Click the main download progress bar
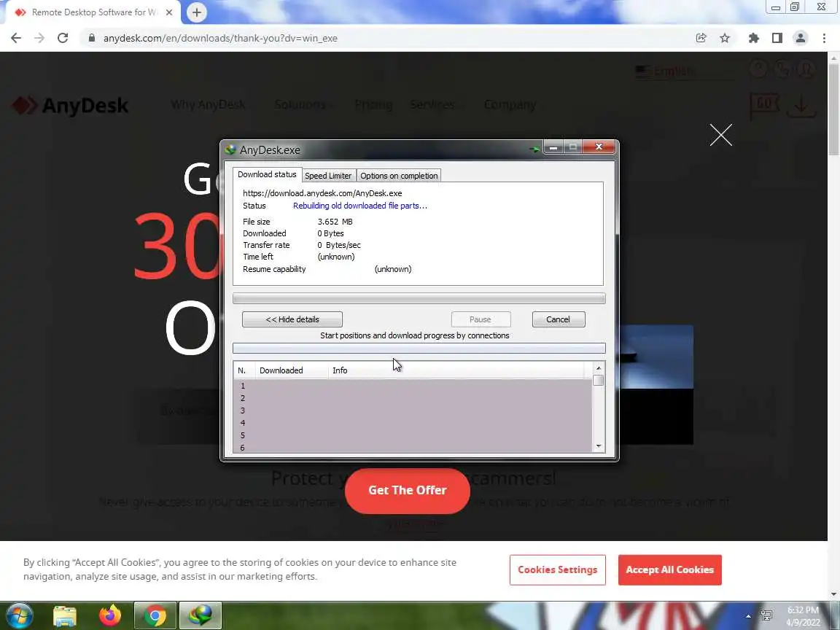The image size is (840, 630). (419, 298)
